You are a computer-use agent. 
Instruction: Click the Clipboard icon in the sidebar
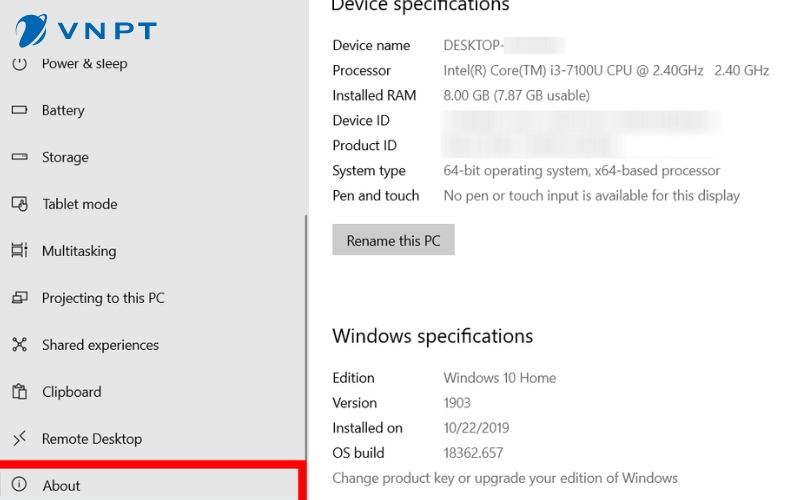(19, 392)
